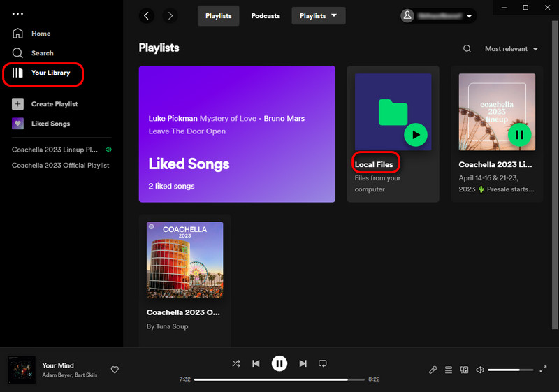
Task: Adjust the volume slider
Action: point(510,370)
